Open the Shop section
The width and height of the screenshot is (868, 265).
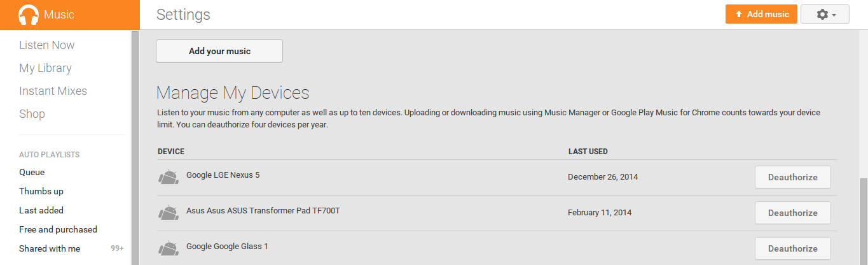[32, 114]
